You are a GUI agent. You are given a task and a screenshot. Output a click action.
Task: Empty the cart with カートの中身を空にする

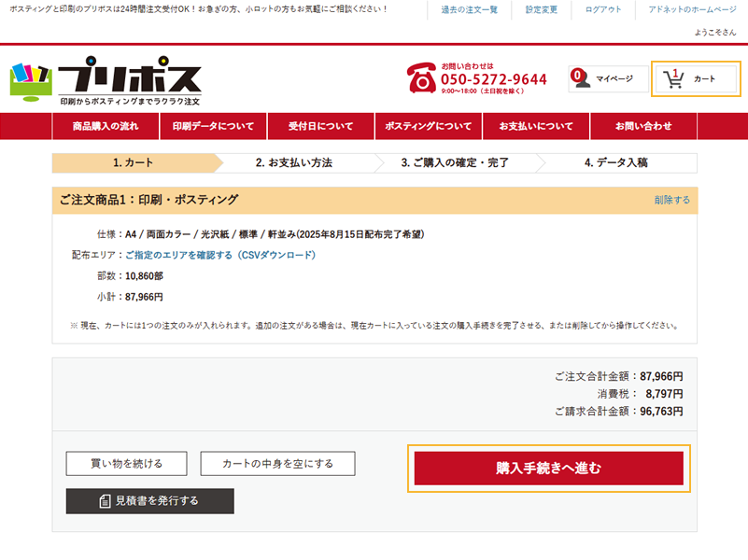(277, 463)
